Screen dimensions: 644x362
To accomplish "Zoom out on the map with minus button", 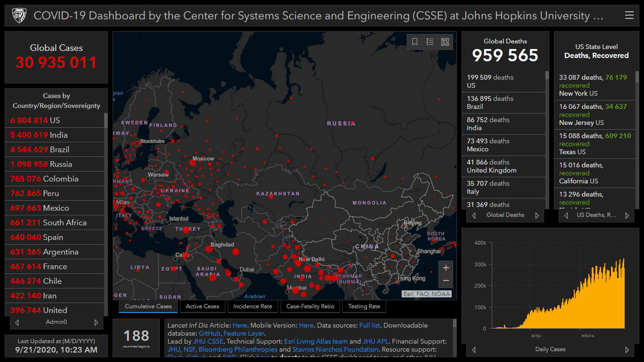I will tap(446, 281).
